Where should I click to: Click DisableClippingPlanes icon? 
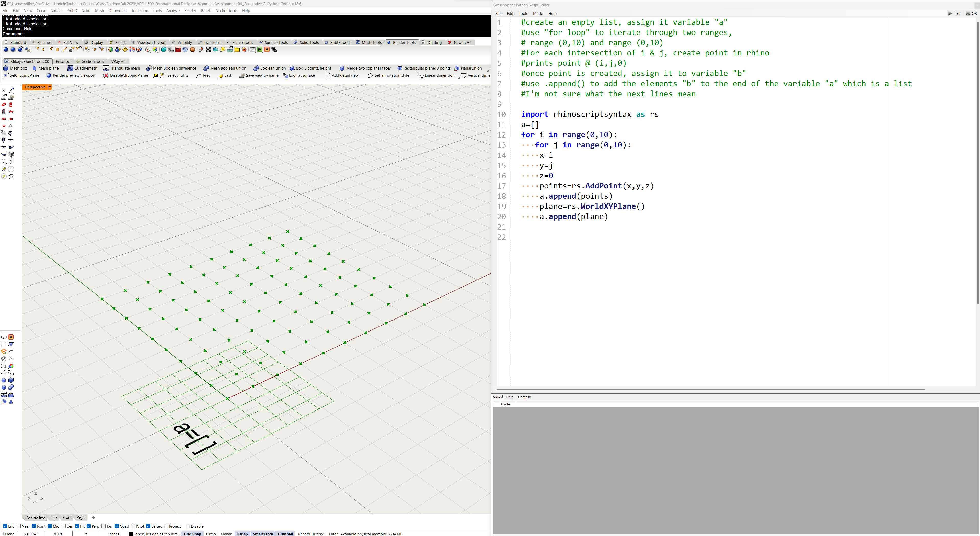(106, 75)
